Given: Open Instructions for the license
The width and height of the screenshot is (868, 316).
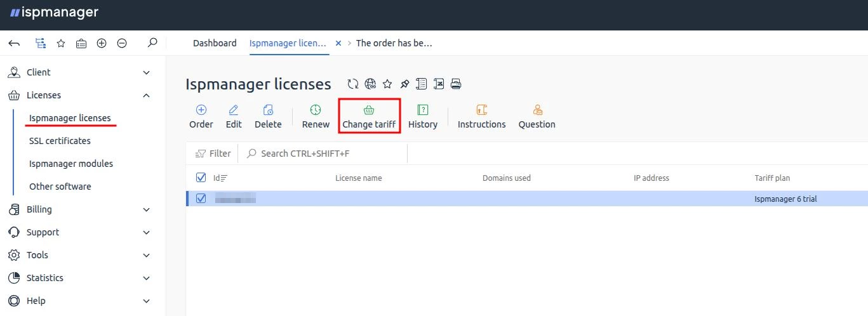Looking at the screenshot, I should tap(482, 117).
